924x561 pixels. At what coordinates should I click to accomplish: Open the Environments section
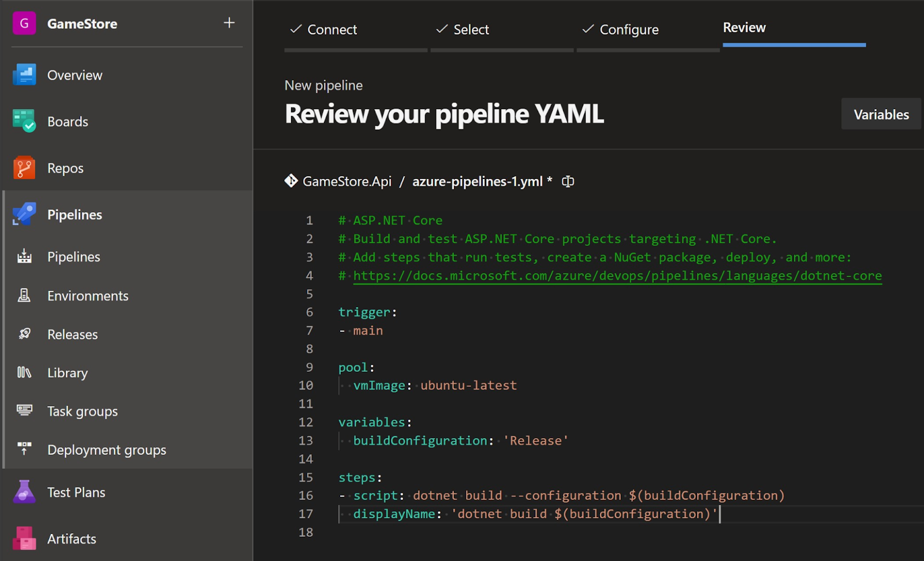tap(87, 296)
